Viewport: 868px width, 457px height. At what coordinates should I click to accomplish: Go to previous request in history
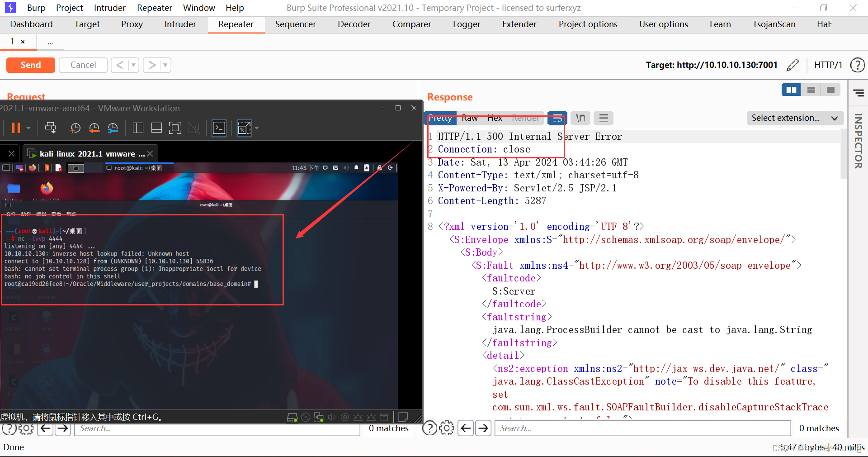120,65
